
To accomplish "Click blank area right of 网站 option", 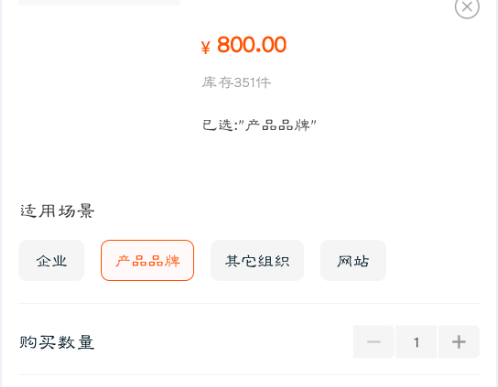I will click(x=433, y=260).
